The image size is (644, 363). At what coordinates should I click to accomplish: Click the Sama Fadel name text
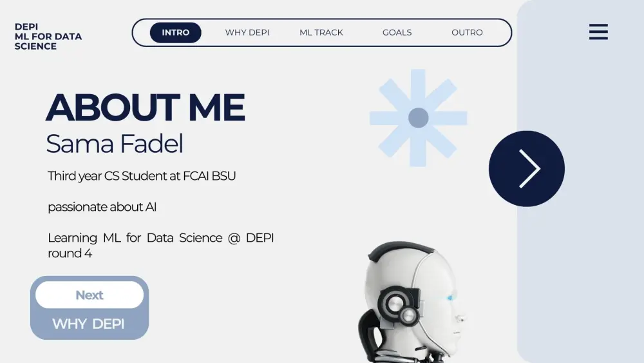pyautogui.click(x=115, y=144)
